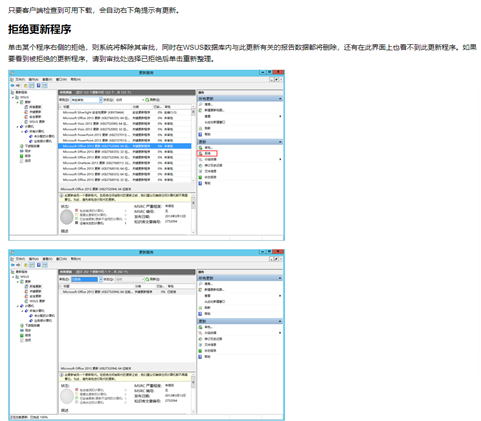Collapse the WSUS server node in upper console tree
Viewport: 481px width, 421px height.
tap(13, 98)
